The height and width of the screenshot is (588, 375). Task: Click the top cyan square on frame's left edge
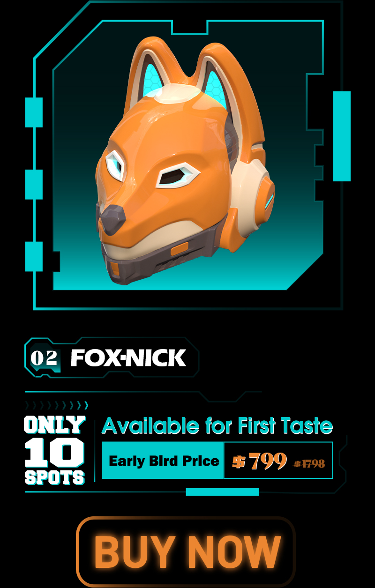pyautogui.click(x=34, y=112)
